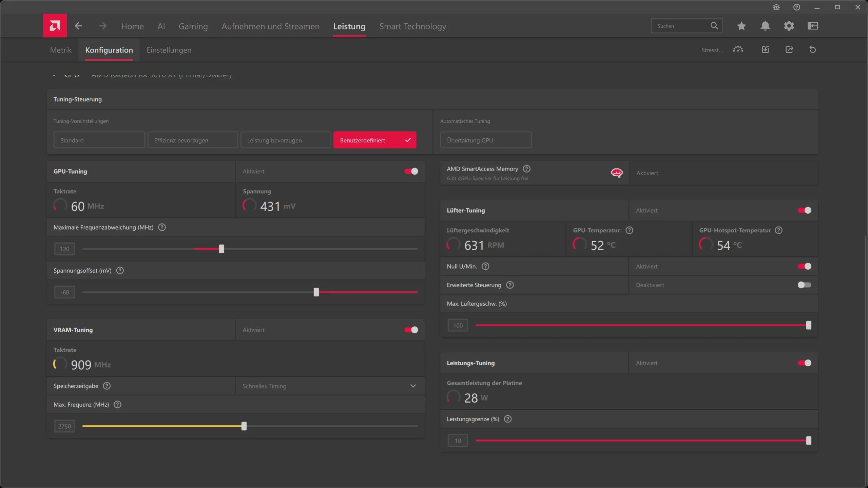Click the max fan speed value box 100
This screenshot has width=868, height=488.
(458, 325)
